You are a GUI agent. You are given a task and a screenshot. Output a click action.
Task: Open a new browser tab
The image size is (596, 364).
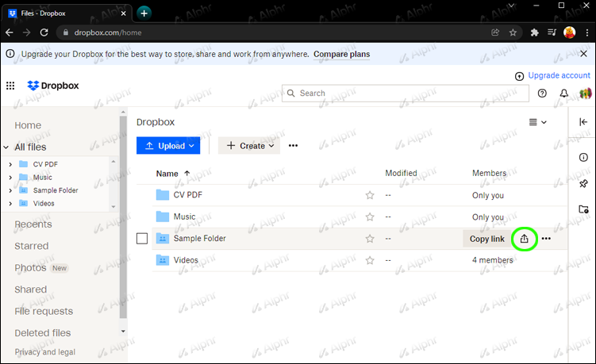coord(144,13)
